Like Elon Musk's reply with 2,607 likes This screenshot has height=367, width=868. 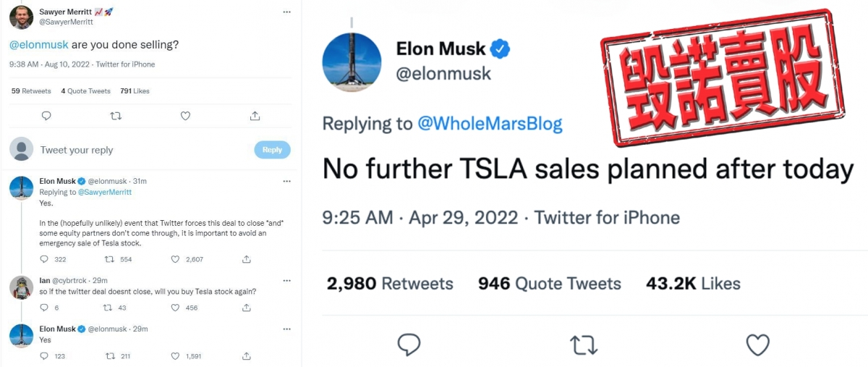coord(175,259)
